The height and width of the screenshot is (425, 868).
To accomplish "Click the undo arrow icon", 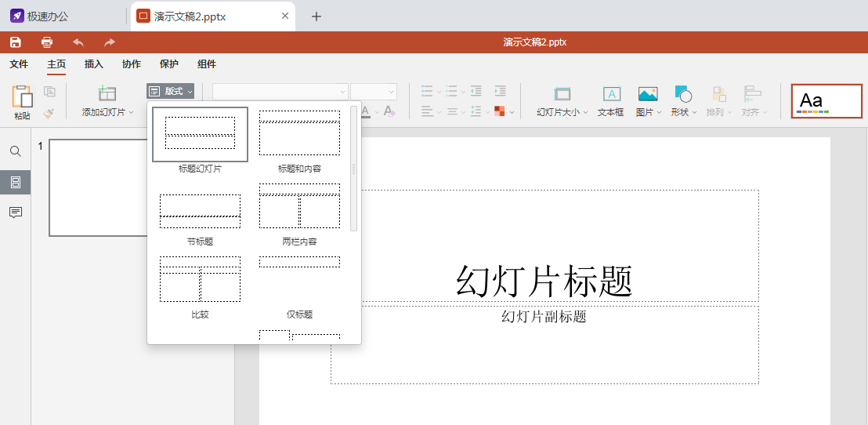I will pyautogui.click(x=78, y=42).
